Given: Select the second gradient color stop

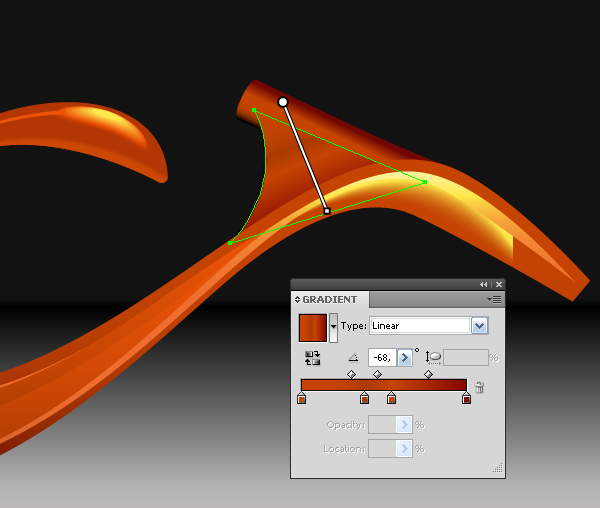Looking at the screenshot, I should click(364, 398).
